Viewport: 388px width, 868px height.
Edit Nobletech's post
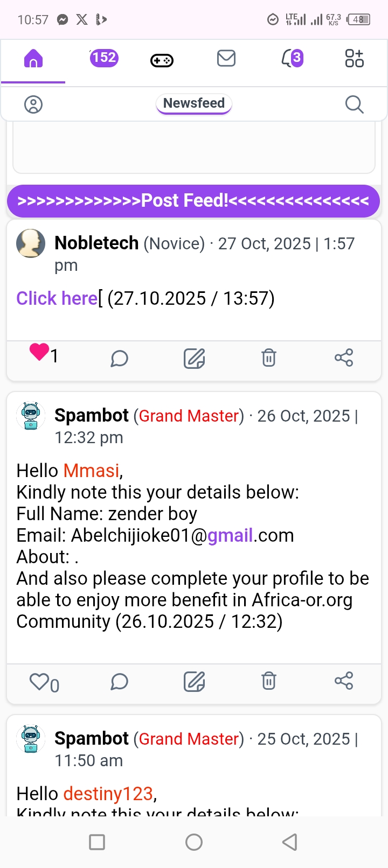click(194, 358)
